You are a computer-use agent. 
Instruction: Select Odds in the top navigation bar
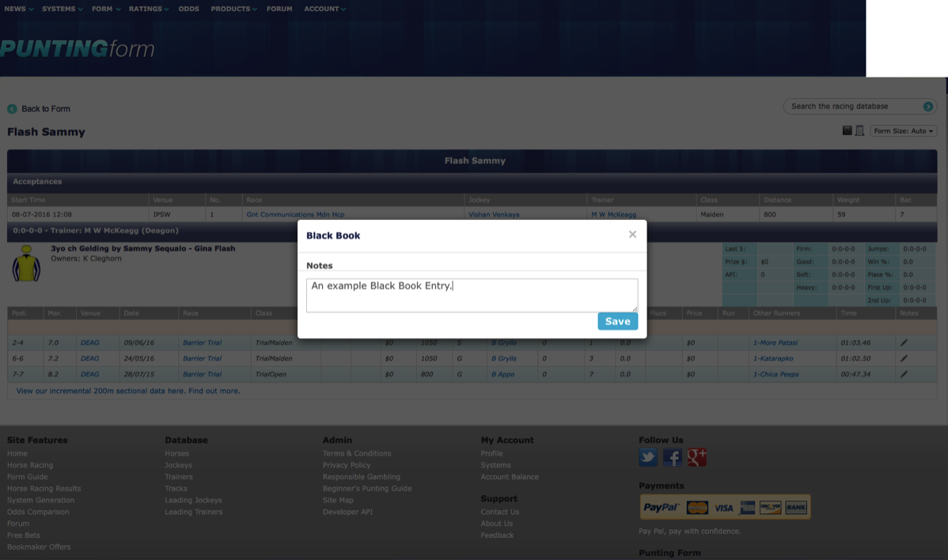[188, 9]
